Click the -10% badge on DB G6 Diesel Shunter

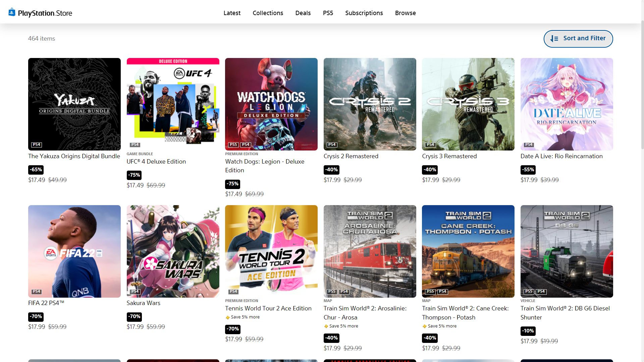tap(528, 331)
